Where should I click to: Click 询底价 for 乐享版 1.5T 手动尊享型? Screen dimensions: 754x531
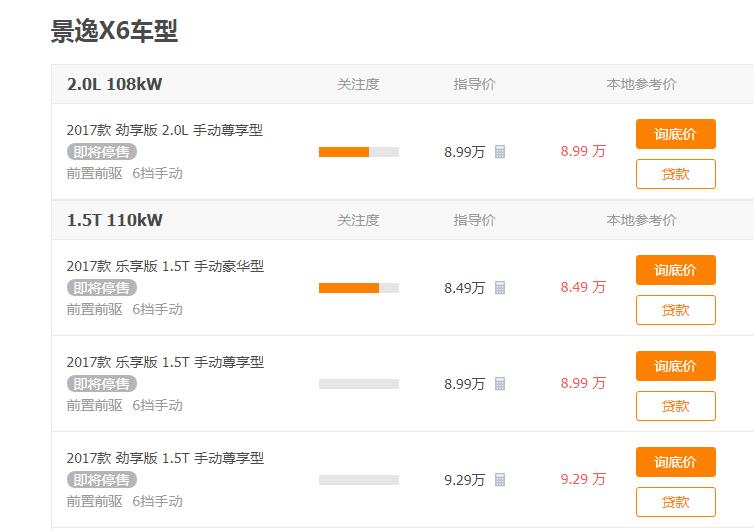[676, 366]
